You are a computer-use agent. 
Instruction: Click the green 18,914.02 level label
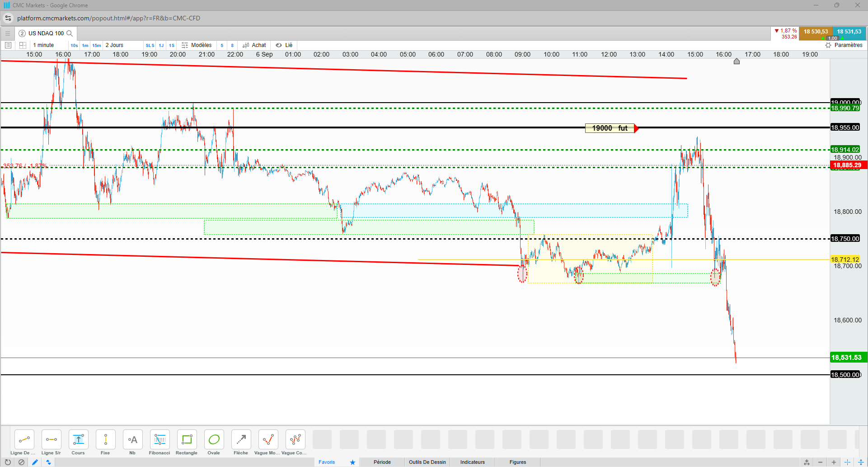(845, 150)
